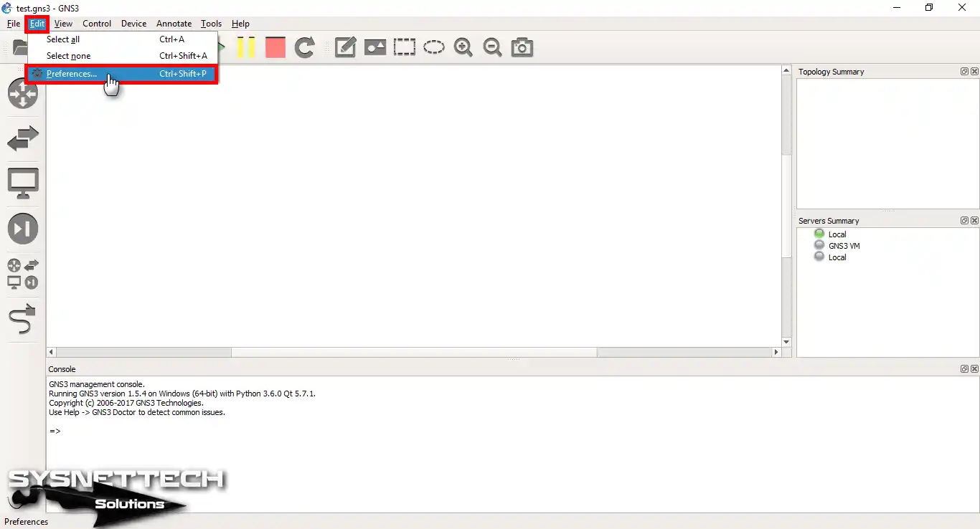Select the Draw ellipse tool

pyautogui.click(x=434, y=47)
